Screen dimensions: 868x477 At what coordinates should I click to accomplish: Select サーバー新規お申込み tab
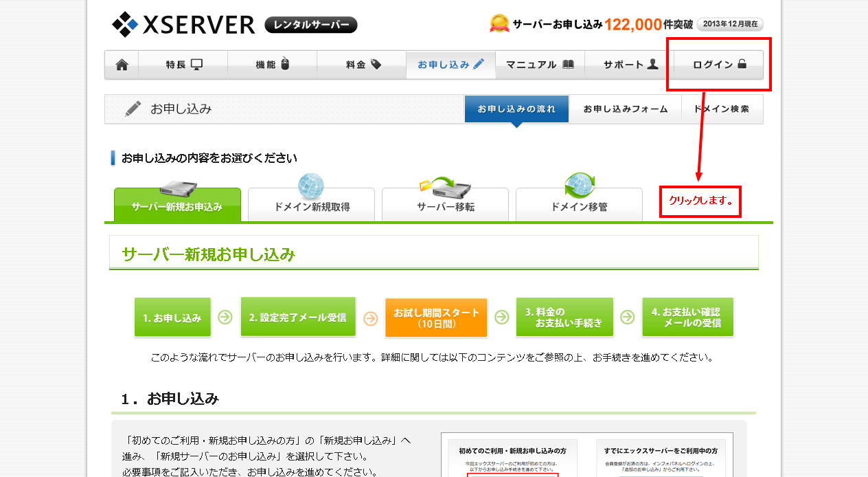coord(177,206)
